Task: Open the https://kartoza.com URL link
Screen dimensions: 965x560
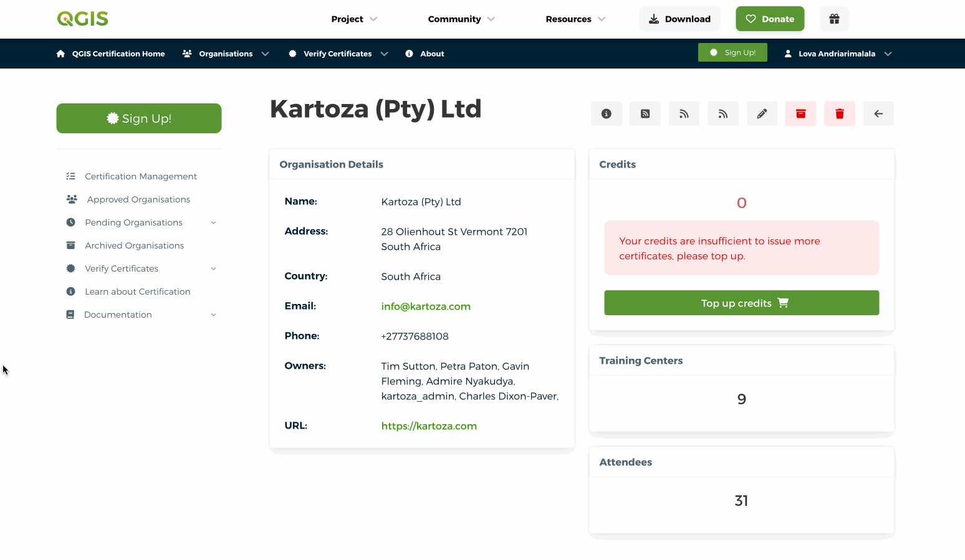Action: pyautogui.click(x=429, y=426)
